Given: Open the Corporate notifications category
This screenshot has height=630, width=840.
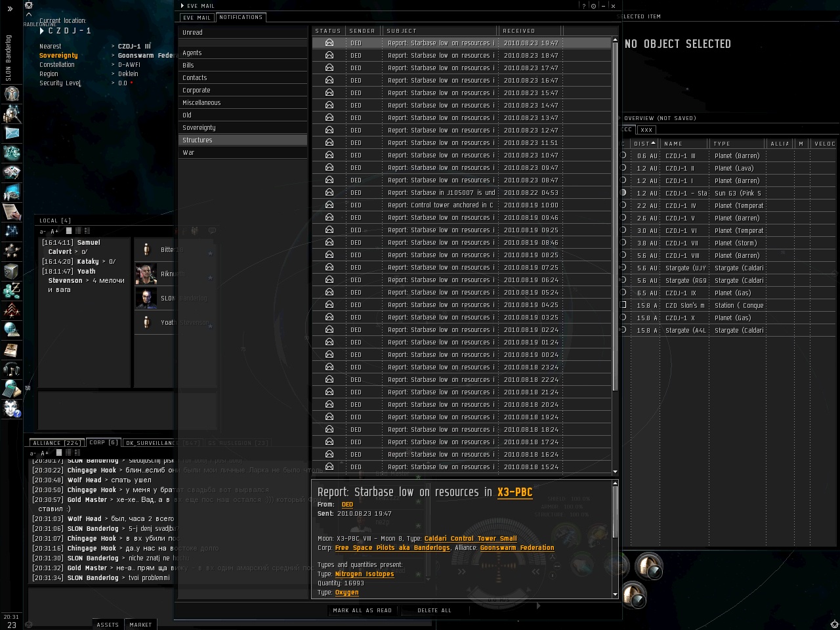Looking at the screenshot, I should coord(243,90).
